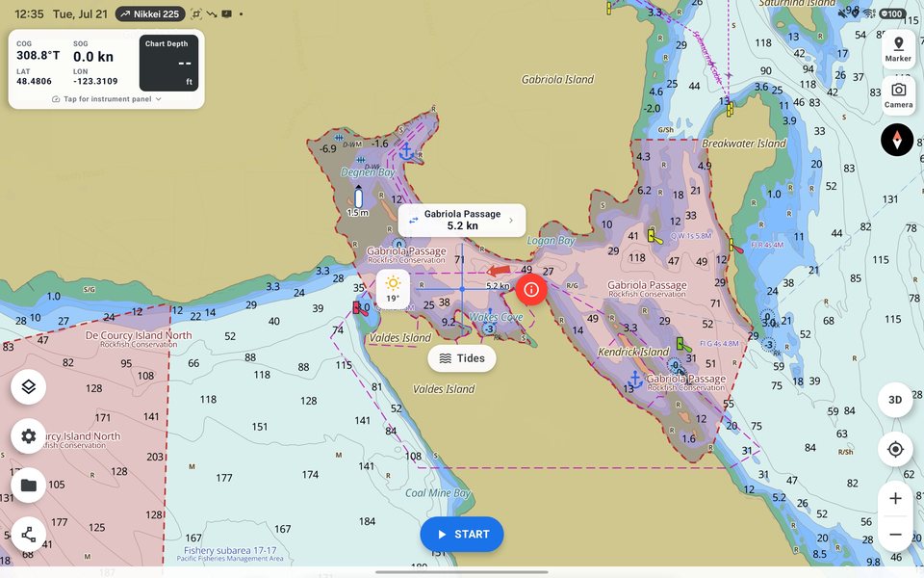Tap the SOG 0.0 kn readout
Viewport: 924px width, 578px height.
tap(93, 52)
